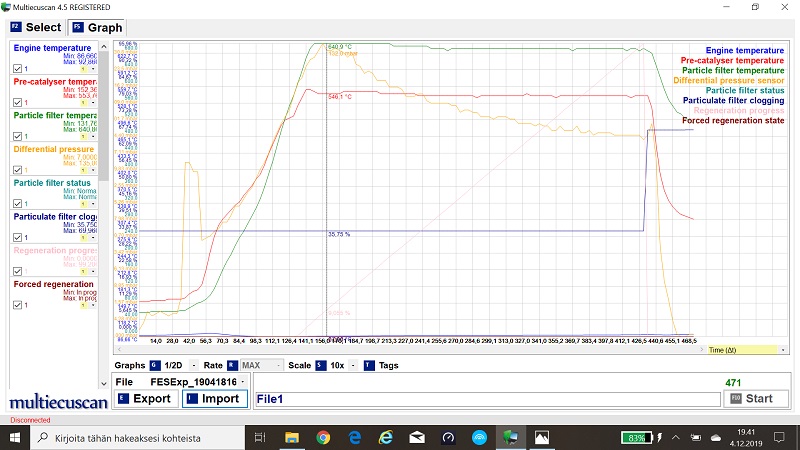Image resolution: width=800 pixels, height=450 pixels.
Task: Open File Explorer from the taskbar
Action: [292, 438]
